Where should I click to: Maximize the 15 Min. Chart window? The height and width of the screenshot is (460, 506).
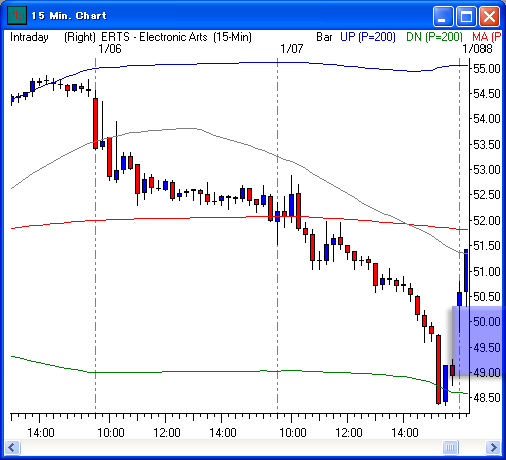click(x=466, y=16)
